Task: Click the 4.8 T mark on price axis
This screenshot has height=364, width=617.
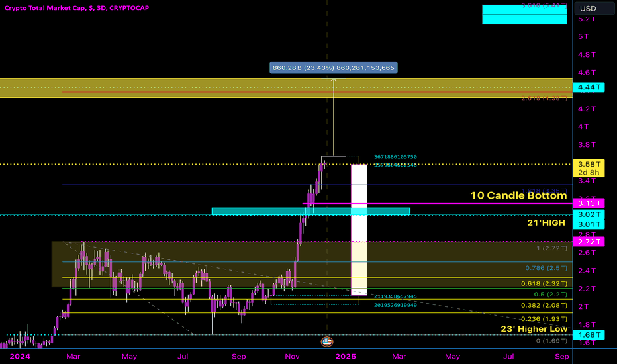Action: coord(587,55)
